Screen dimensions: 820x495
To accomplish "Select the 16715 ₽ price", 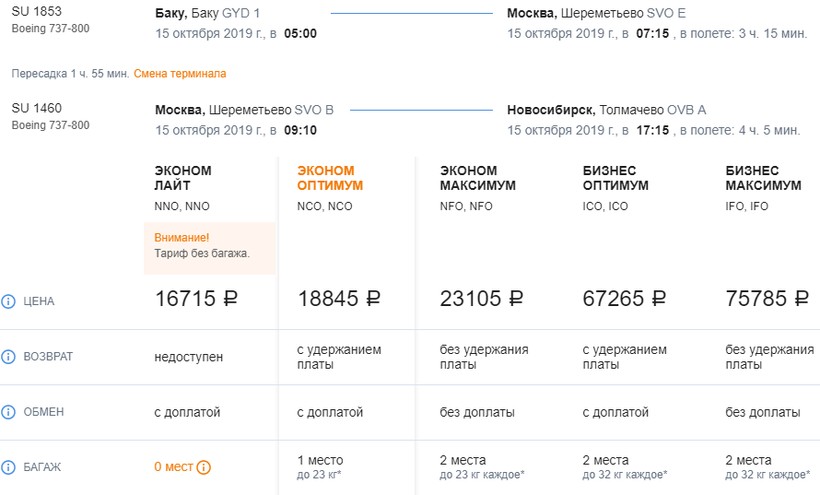I will pos(198,298).
